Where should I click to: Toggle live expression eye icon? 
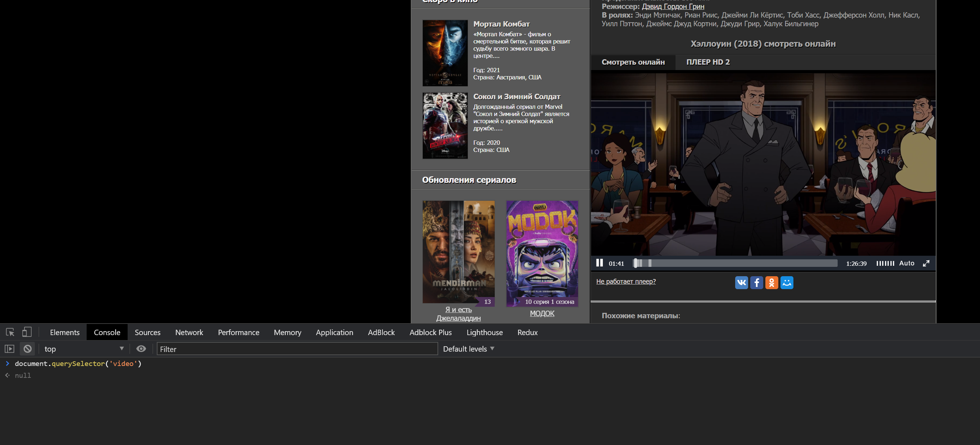141,349
